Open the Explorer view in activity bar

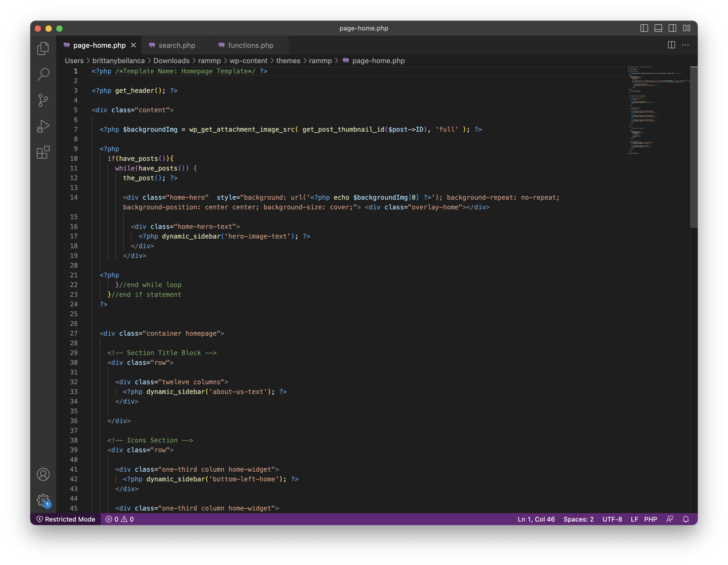43,48
